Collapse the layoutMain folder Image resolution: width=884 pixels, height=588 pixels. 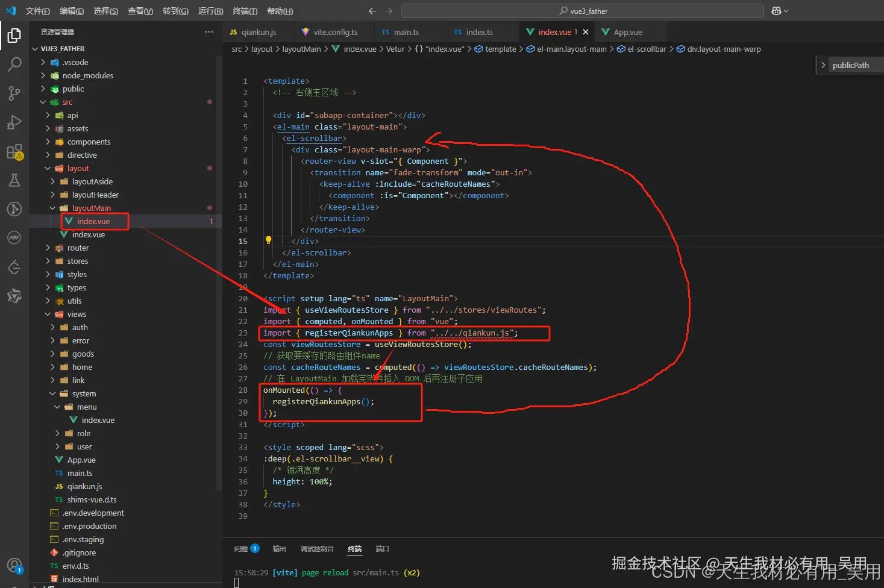tap(92, 207)
